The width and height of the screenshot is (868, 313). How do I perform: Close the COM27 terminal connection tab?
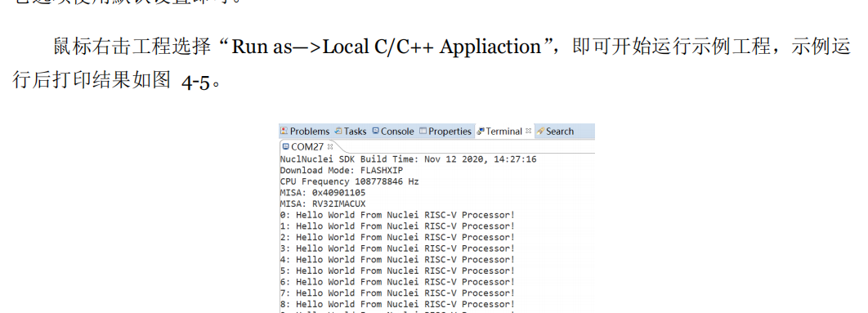[330, 147]
